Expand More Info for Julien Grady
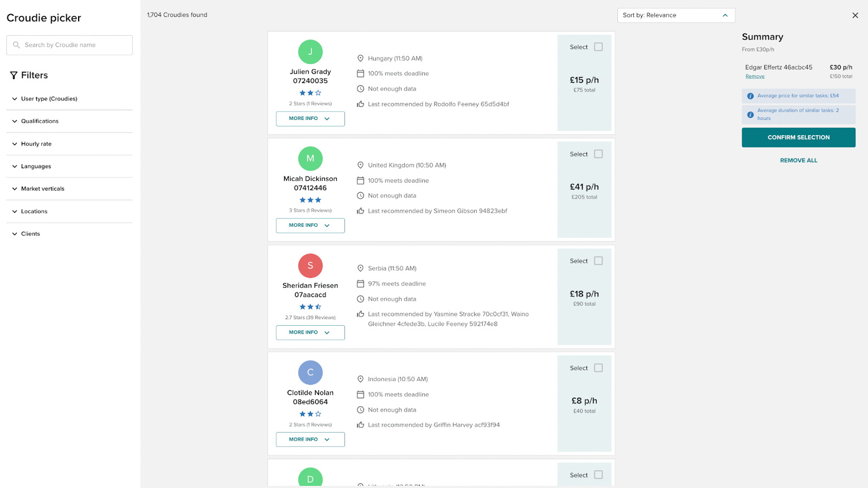This screenshot has height=488, width=868. 310,118
